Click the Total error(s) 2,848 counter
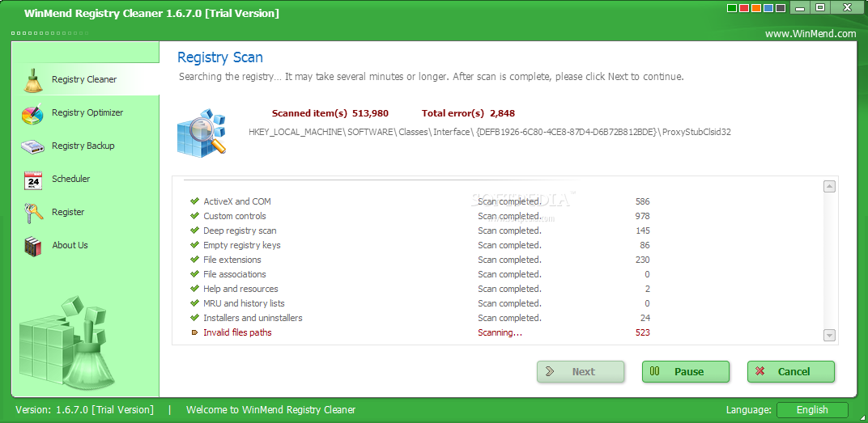Image resolution: width=868 pixels, height=423 pixels. click(x=468, y=113)
